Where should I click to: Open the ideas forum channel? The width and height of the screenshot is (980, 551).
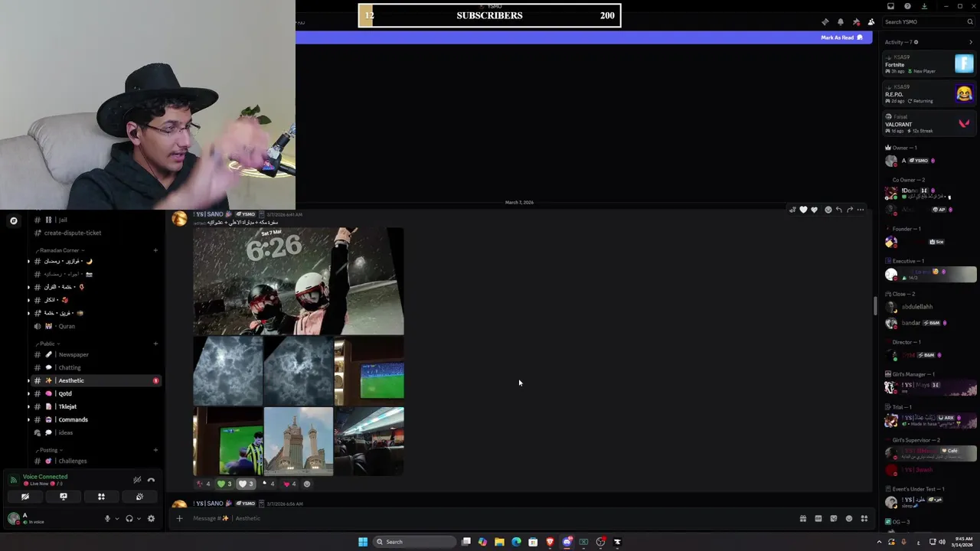click(95, 432)
